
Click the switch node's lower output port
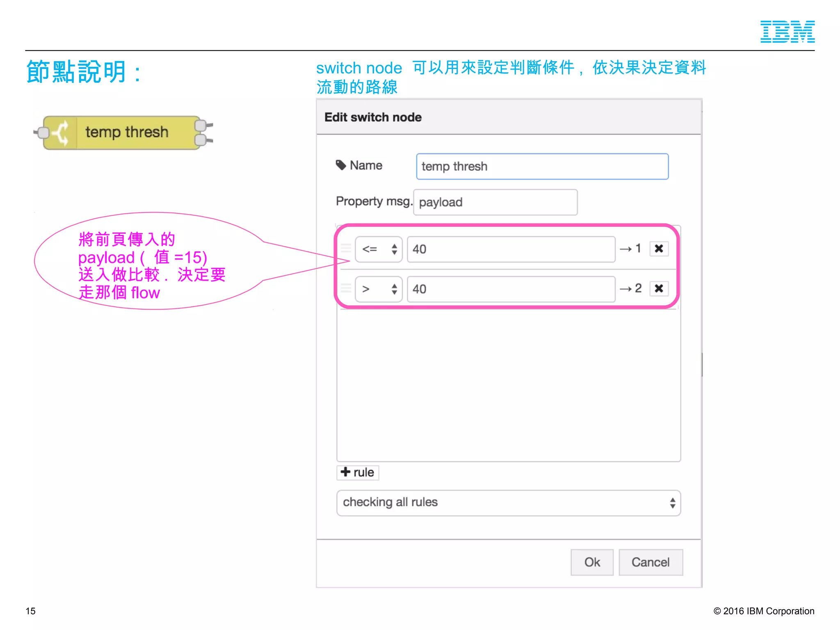point(201,140)
